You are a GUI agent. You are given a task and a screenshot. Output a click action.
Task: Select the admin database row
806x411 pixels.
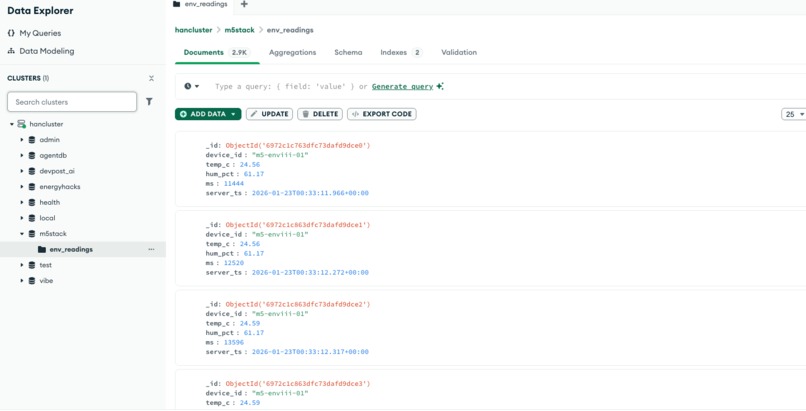tap(83, 140)
